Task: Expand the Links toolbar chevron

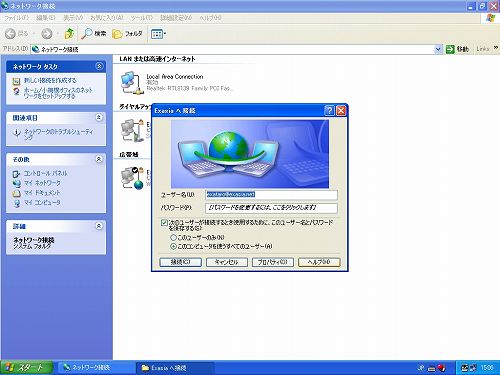Action: tap(496, 48)
